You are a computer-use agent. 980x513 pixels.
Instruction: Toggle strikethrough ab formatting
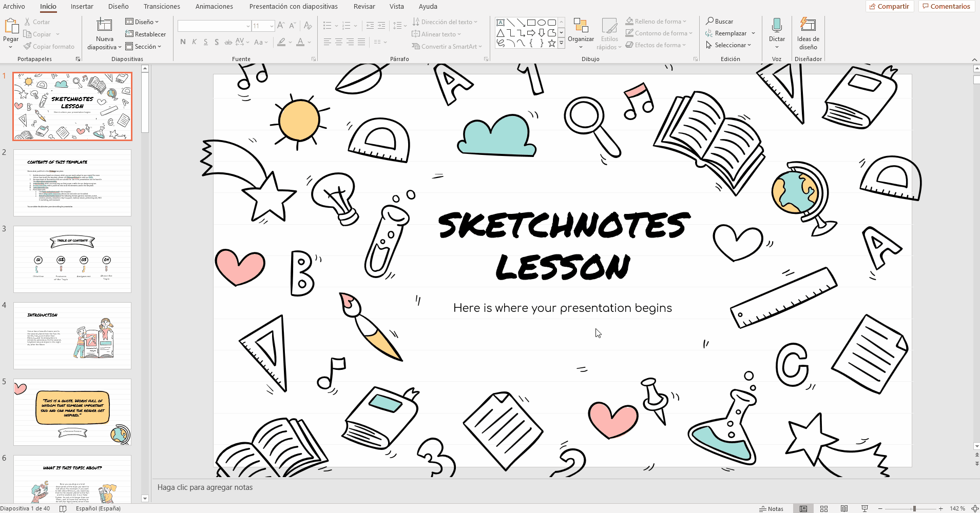228,42
